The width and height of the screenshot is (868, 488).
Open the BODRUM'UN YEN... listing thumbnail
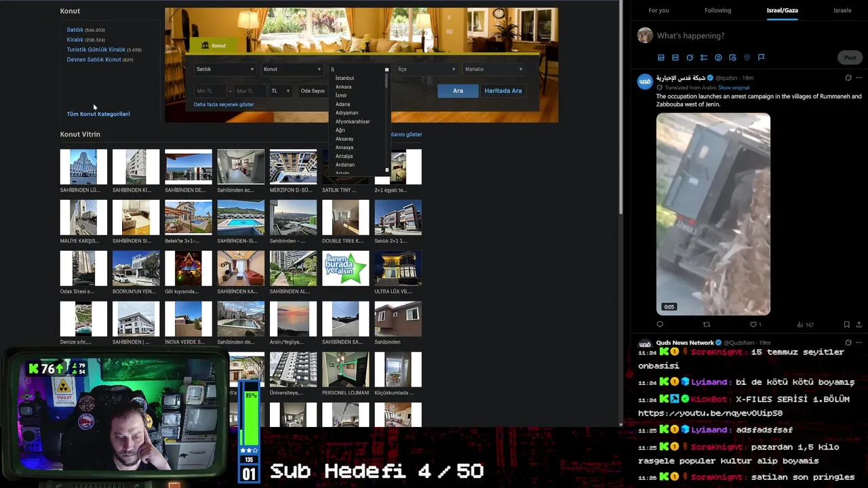136,268
